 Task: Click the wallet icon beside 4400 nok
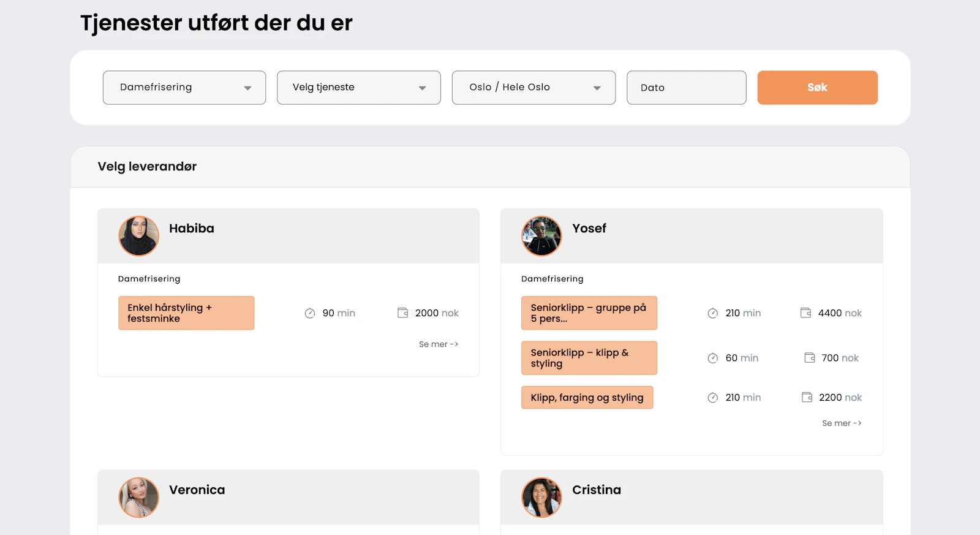pyautogui.click(x=805, y=313)
